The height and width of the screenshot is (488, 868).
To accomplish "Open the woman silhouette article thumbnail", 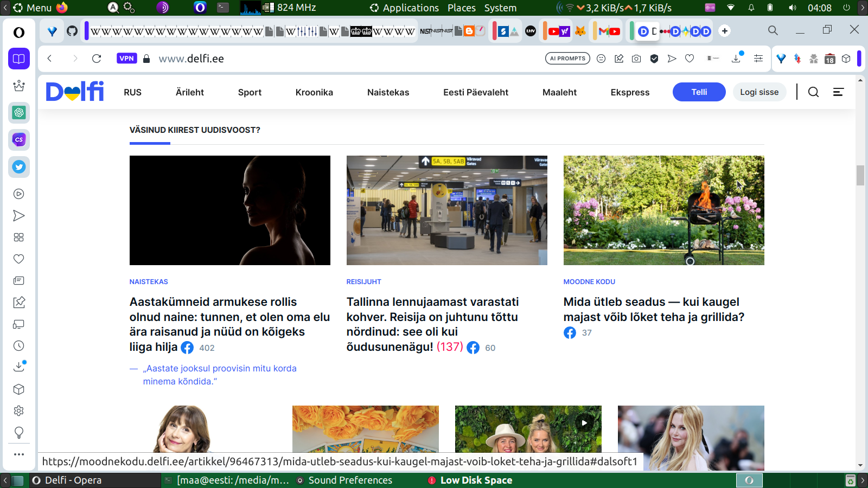I will pyautogui.click(x=230, y=210).
